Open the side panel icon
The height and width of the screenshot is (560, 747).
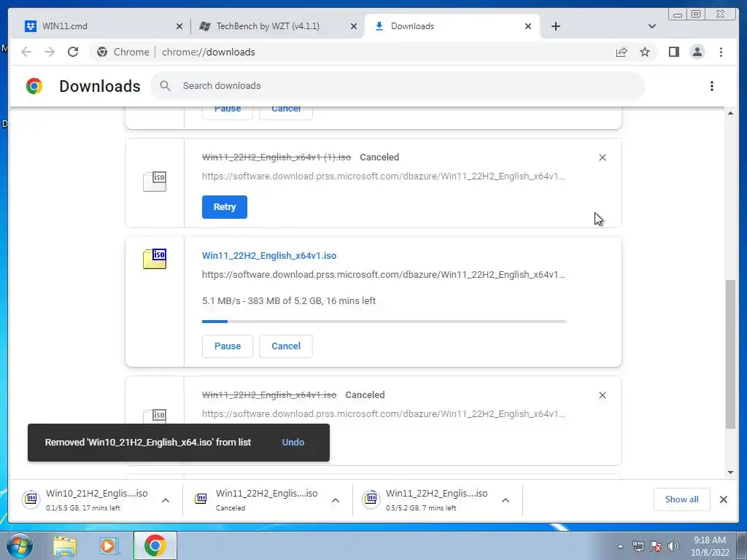[x=673, y=52]
